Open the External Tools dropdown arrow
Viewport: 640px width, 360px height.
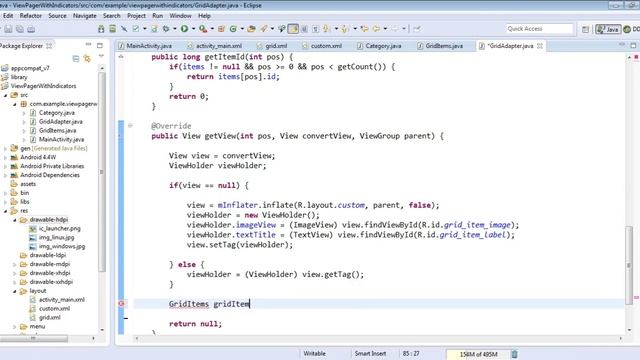(x=212, y=29)
